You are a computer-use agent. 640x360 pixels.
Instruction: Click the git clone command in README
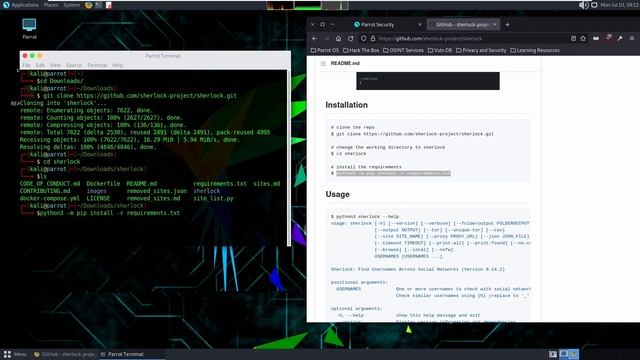click(x=415, y=134)
